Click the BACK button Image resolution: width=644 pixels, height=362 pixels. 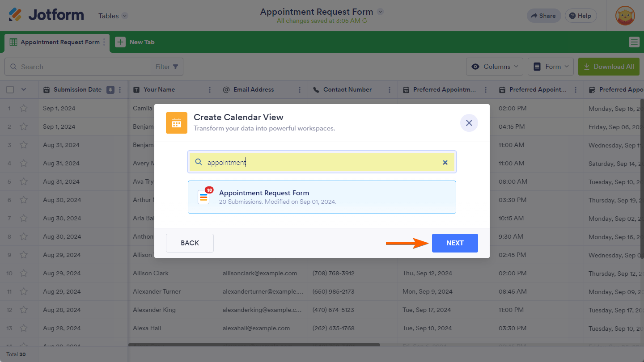[x=190, y=243]
